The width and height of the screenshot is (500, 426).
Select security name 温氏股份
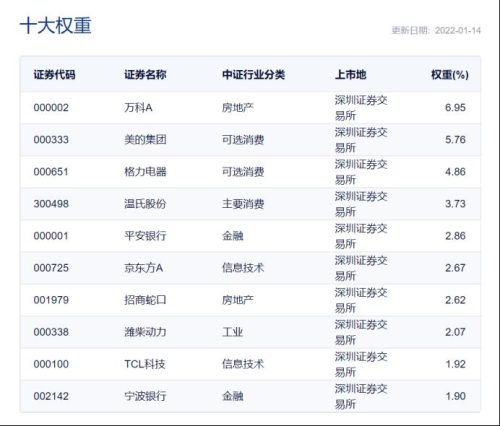pos(145,204)
